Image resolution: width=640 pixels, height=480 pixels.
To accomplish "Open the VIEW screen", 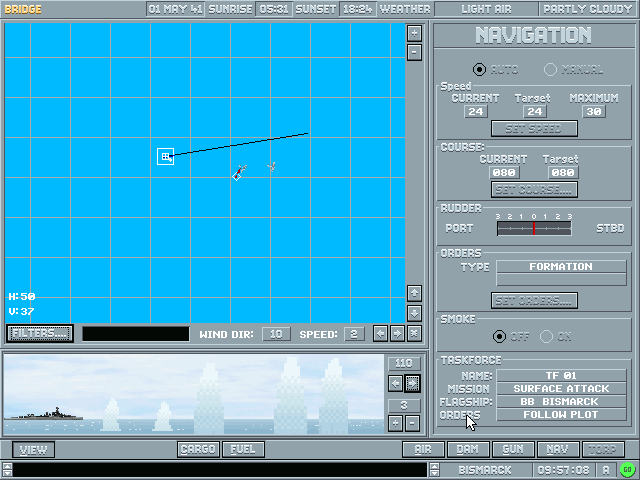I will coord(33,450).
